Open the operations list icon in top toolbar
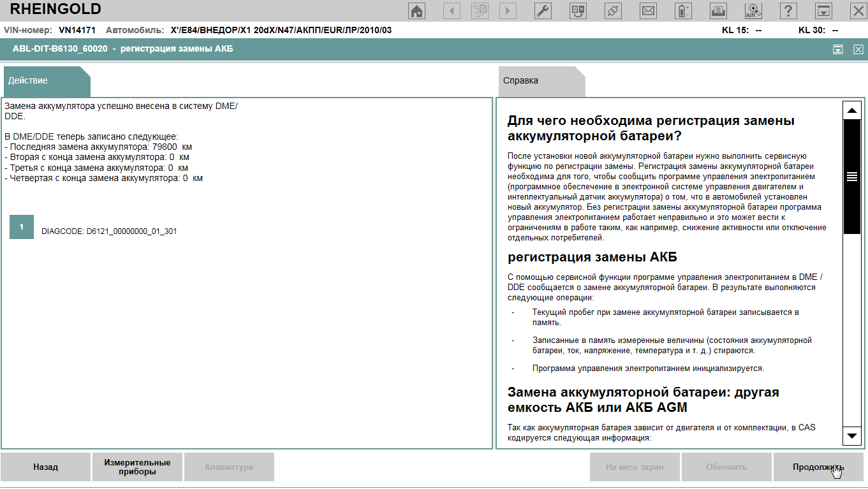This screenshot has height=489, width=868. (578, 11)
